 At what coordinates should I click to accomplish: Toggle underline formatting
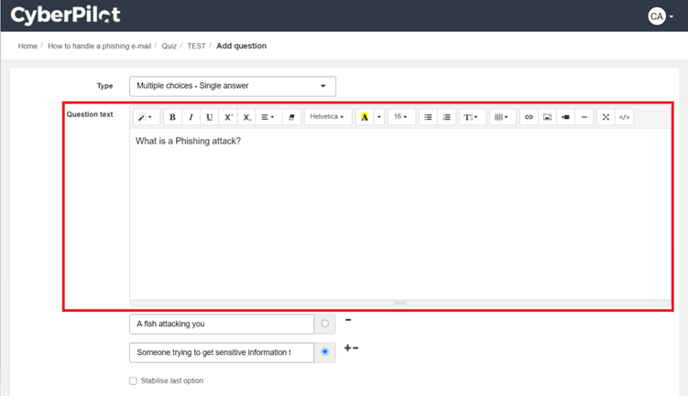(x=209, y=117)
